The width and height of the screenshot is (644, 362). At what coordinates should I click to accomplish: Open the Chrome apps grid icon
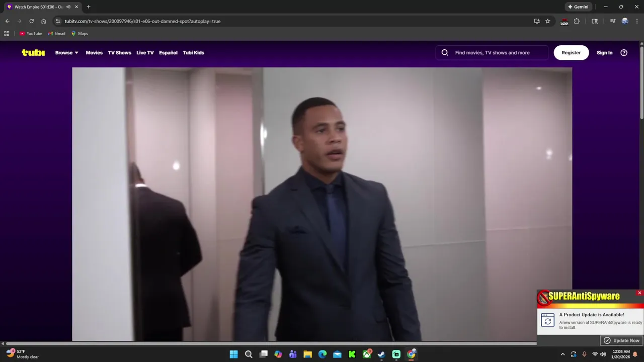point(7,34)
